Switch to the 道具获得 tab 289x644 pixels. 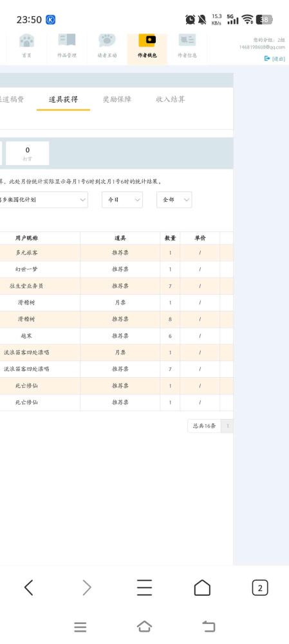point(63,99)
